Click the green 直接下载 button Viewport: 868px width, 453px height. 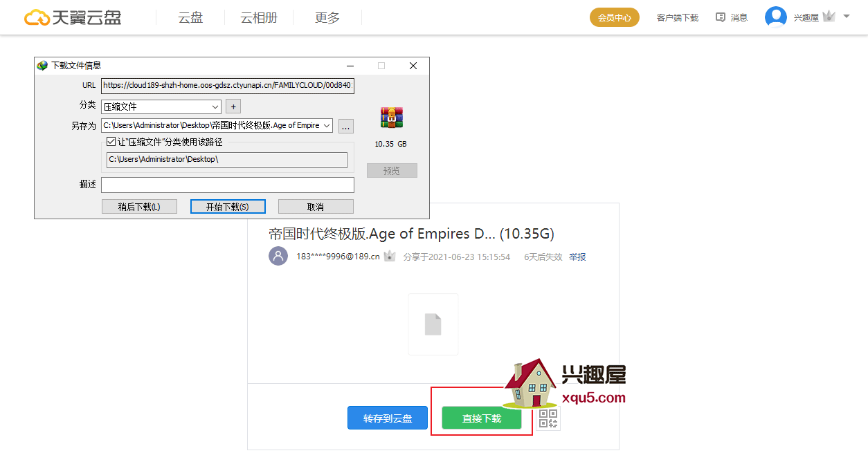click(482, 418)
